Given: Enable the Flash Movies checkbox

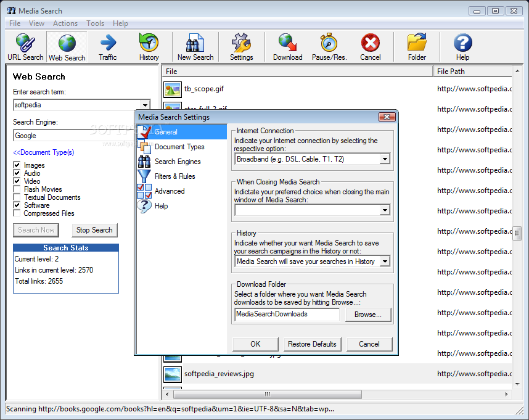Looking at the screenshot, I should 17,189.
